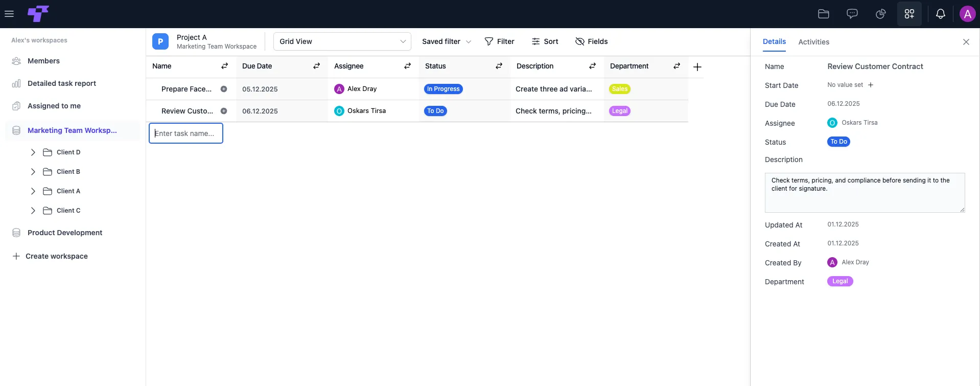This screenshot has height=386, width=980.
Task: Click the Description text area in details
Action: coord(865,193)
